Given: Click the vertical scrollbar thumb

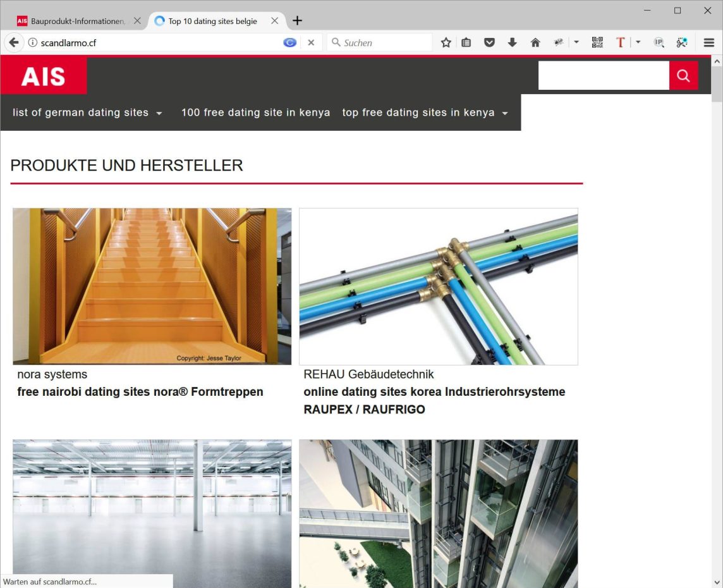Looking at the screenshot, I should [717, 84].
